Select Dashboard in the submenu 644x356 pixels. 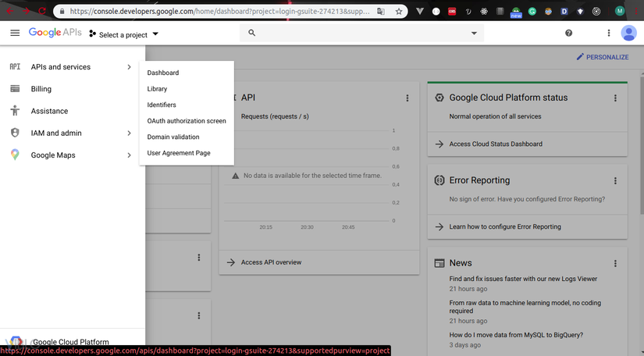point(163,73)
